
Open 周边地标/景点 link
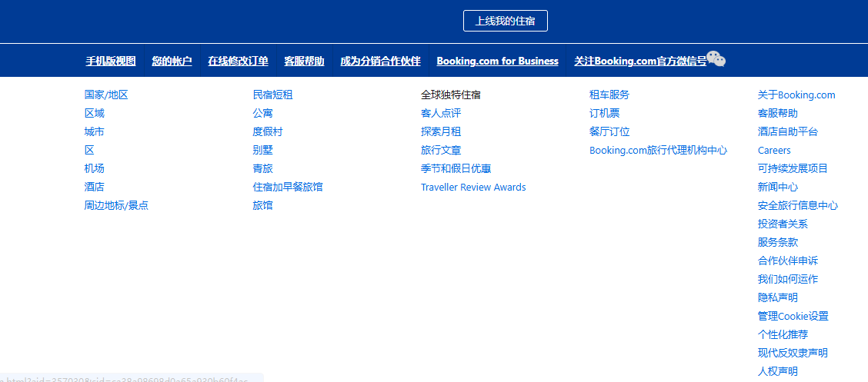pyautogui.click(x=116, y=206)
